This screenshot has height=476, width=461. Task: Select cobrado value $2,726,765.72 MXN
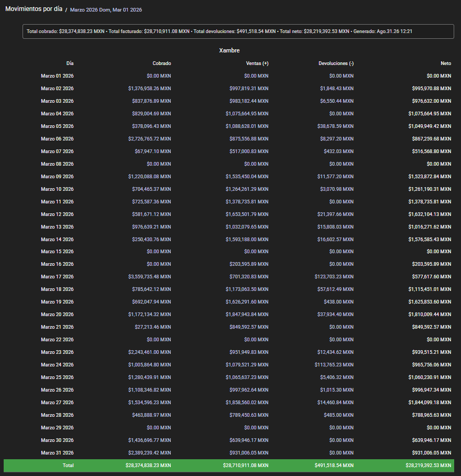pyautogui.click(x=149, y=139)
